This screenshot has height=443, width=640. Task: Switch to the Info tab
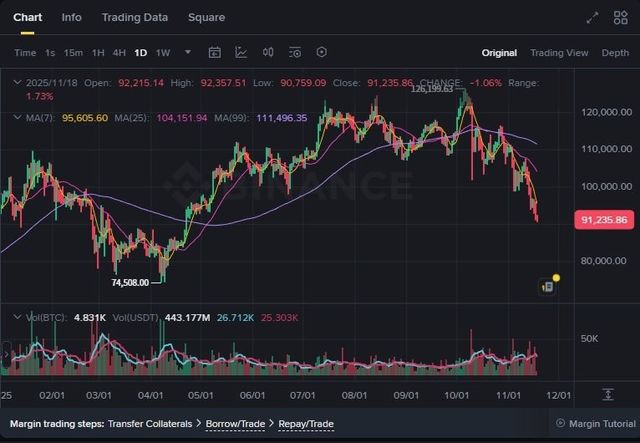click(72, 17)
